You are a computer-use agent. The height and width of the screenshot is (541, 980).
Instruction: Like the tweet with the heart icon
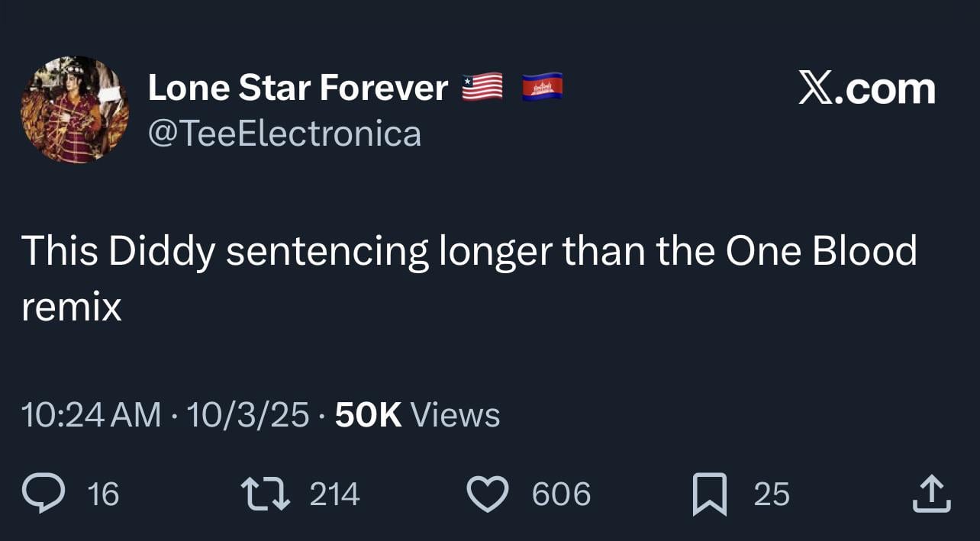[x=487, y=494]
